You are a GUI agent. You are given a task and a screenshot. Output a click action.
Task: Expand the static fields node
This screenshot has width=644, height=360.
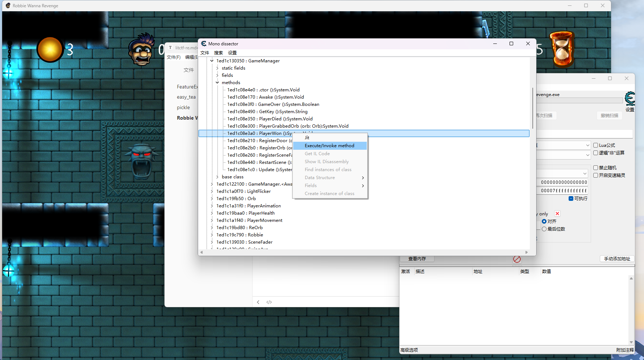217,68
